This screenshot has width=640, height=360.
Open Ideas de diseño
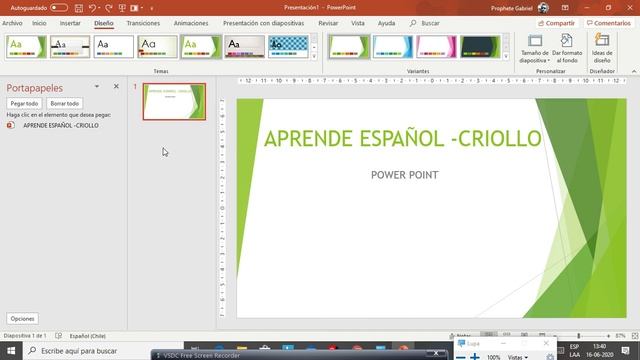click(602, 49)
